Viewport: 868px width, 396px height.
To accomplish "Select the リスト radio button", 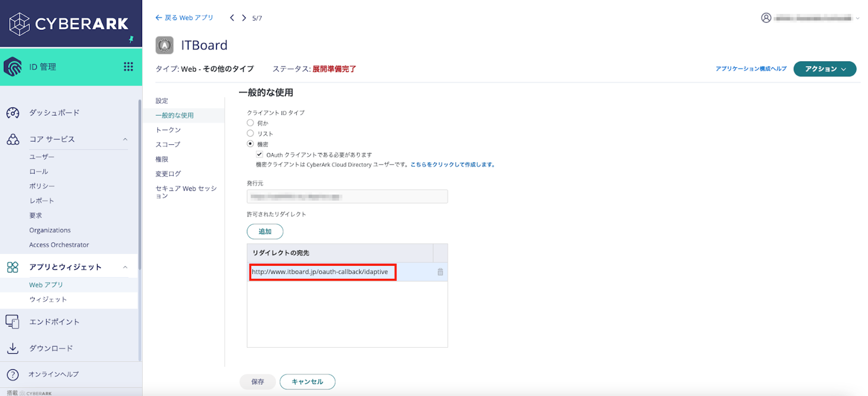I will (250, 133).
